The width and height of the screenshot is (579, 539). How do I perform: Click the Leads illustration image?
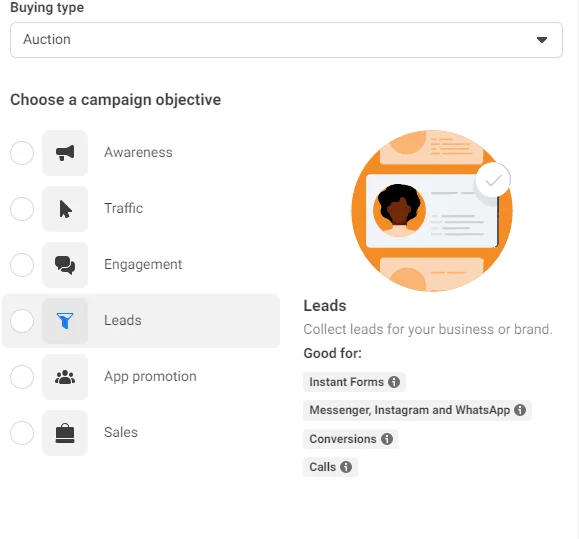point(432,211)
